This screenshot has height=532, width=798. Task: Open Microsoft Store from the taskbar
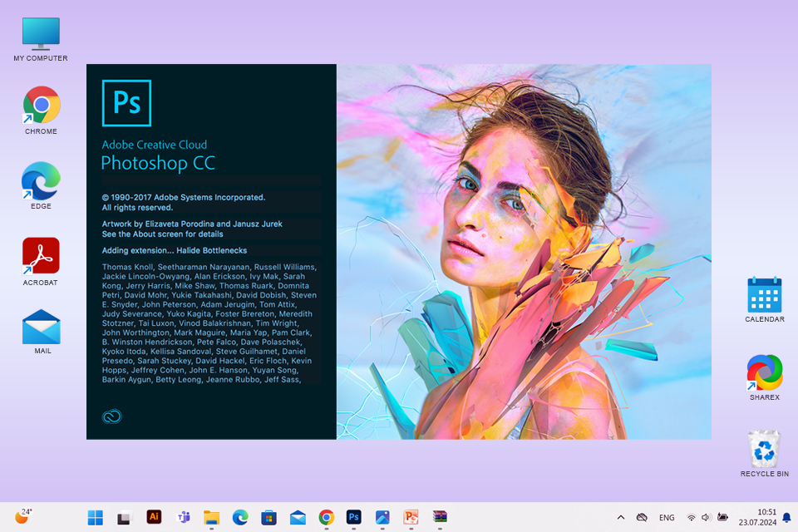[x=268, y=517]
